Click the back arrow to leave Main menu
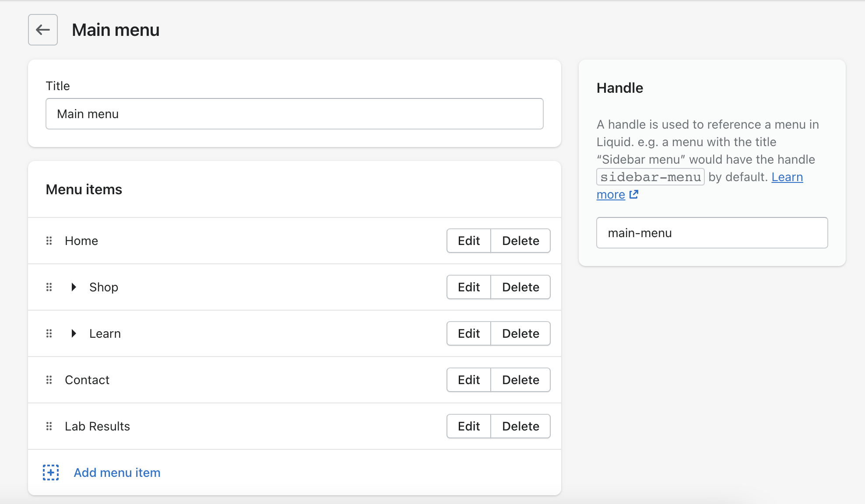 [42, 29]
